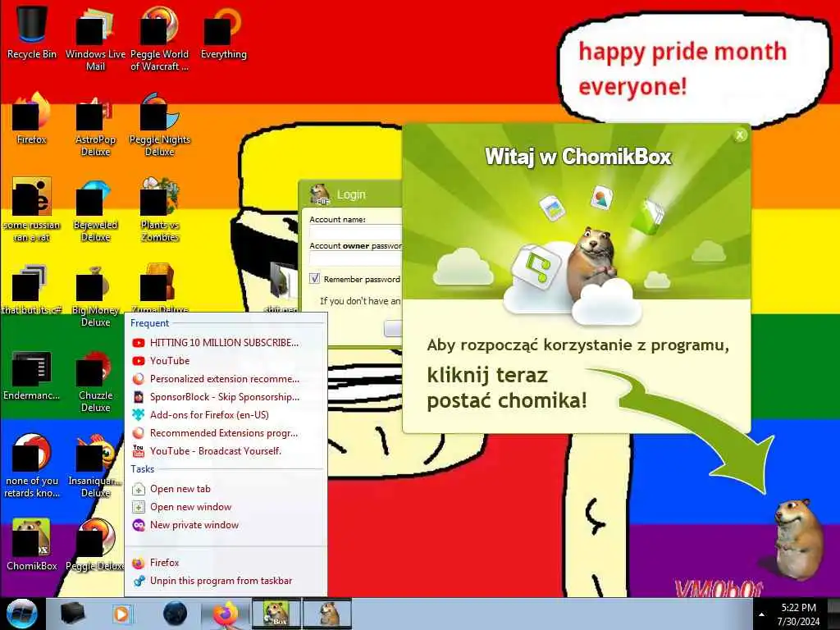Select Unpin this program from taskbar

coord(226,582)
